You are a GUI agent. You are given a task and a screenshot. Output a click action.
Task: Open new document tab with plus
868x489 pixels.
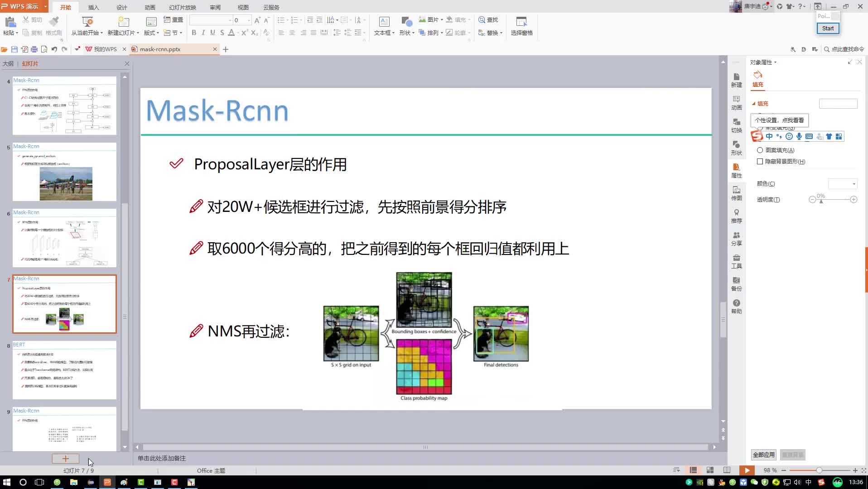coord(226,49)
